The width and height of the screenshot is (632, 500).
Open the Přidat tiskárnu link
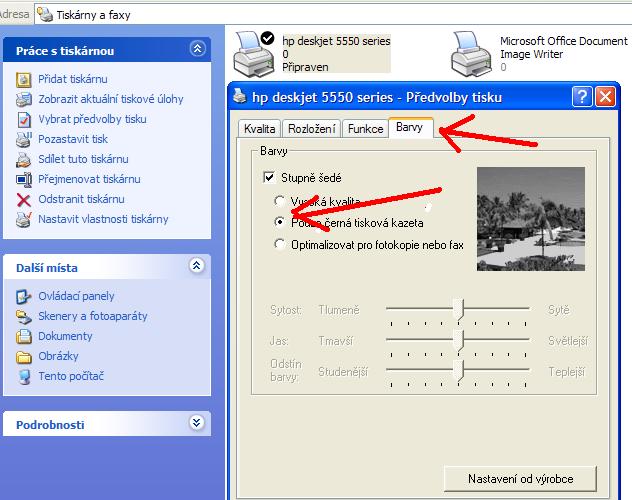pyautogui.click(x=73, y=79)
